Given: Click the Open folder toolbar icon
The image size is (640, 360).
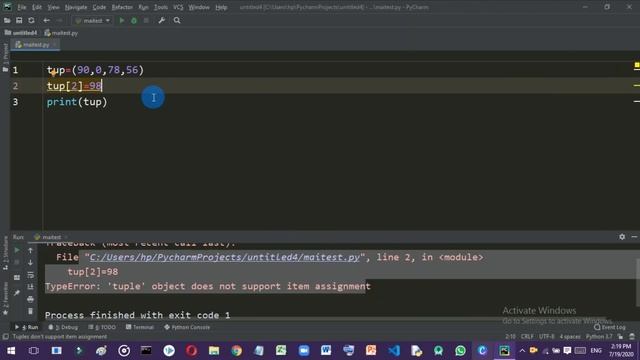Looking at the screenshot, I should pos(7,20).
